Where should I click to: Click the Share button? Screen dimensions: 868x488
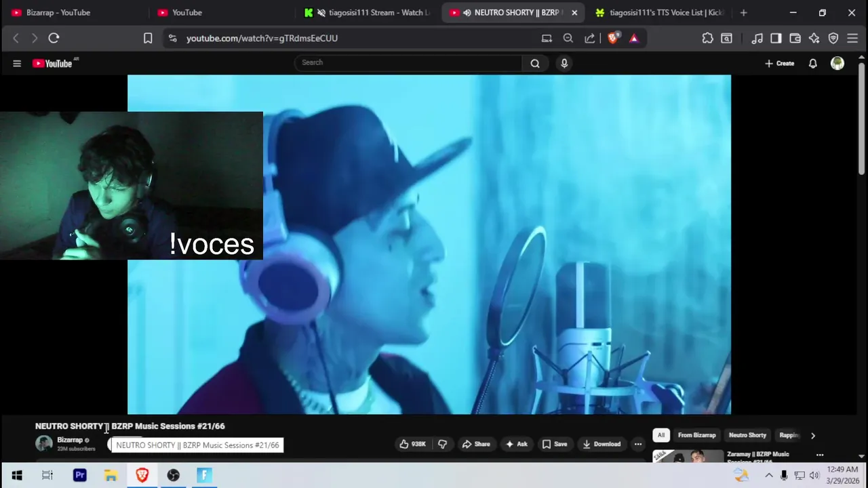coord(476,444)
